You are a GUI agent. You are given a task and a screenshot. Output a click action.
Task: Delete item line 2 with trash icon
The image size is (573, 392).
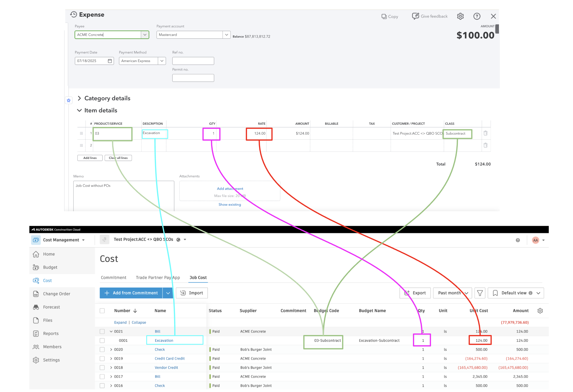485,145
